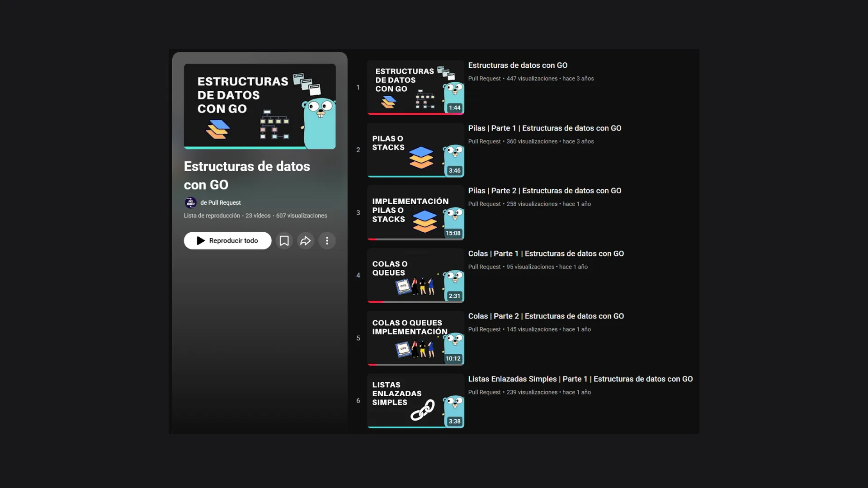
Task: Click the play icon on Reproducir todo
Action: [200, 240]
